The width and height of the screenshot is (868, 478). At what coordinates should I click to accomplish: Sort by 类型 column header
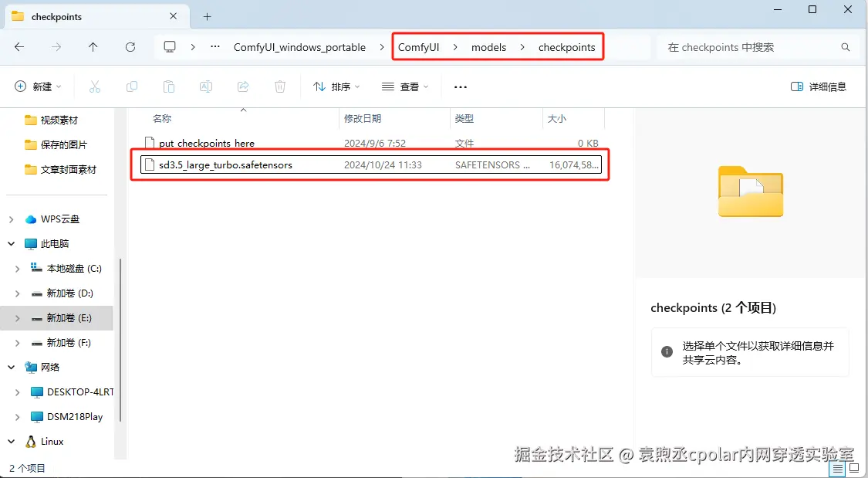464,118
